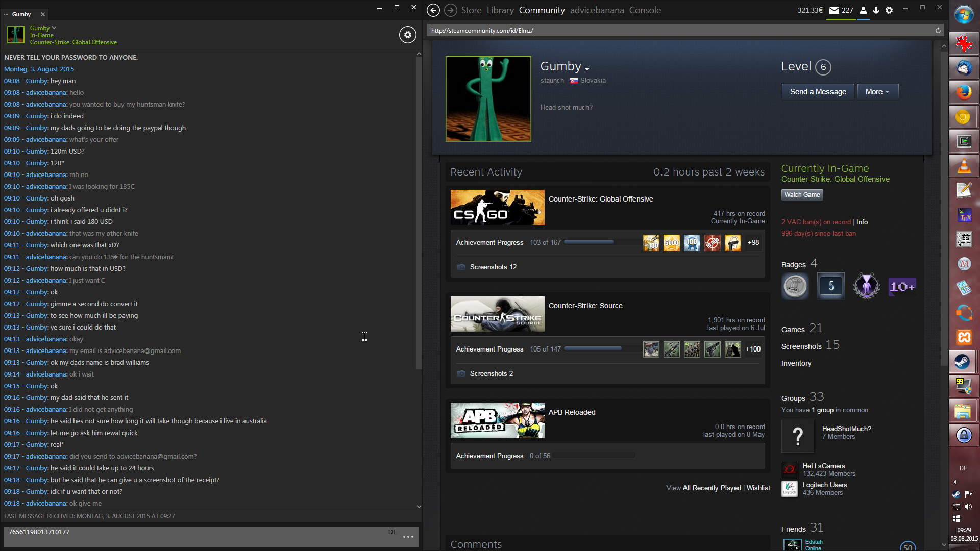Click the Send a Message button
The width and height of the screenshot is (980, 551).
[818, 92]
